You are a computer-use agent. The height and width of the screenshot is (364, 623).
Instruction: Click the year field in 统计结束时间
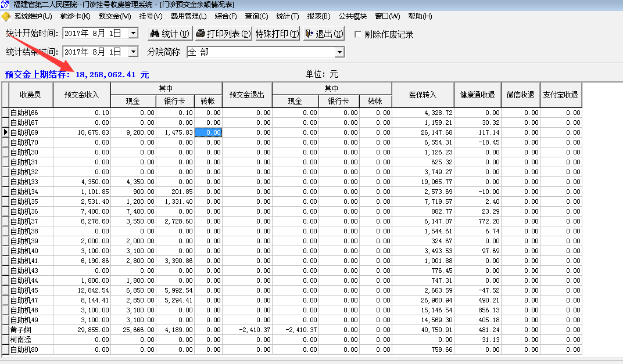pos(76,52)
